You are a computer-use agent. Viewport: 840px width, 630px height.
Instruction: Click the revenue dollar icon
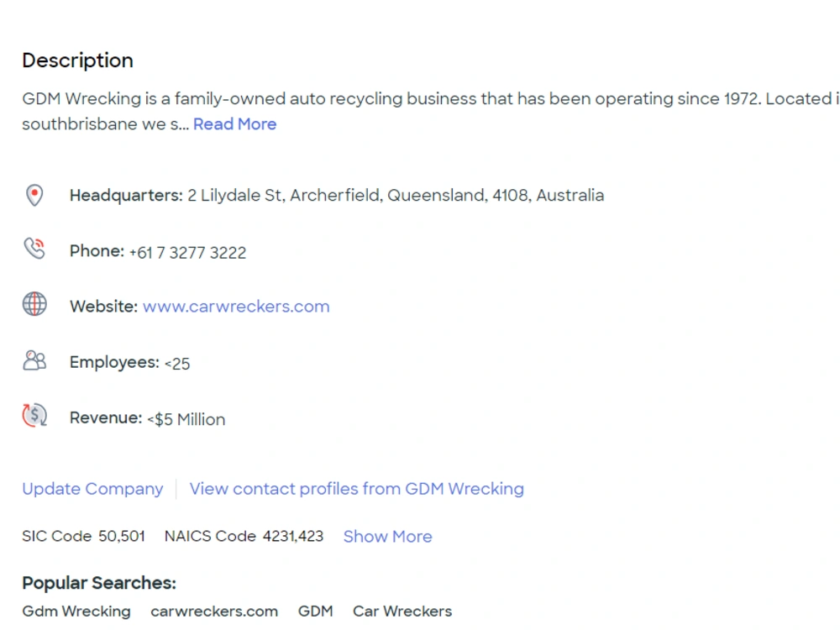(34, 415)
